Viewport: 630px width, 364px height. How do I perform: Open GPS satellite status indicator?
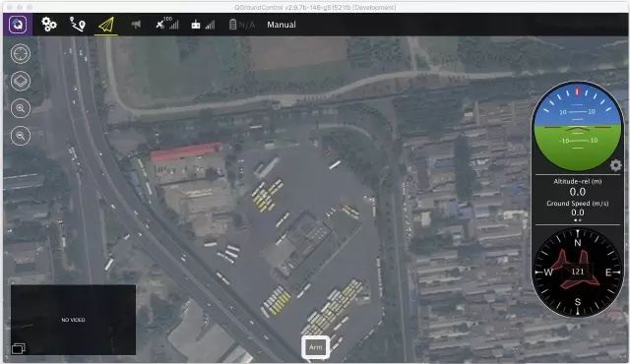tap(167, 24)
